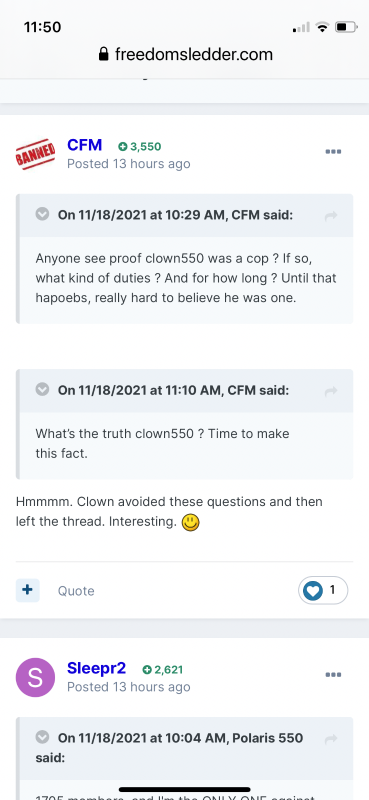
Task: View Sleepr2's 2,621 reputation score
Action: (163, 669)
